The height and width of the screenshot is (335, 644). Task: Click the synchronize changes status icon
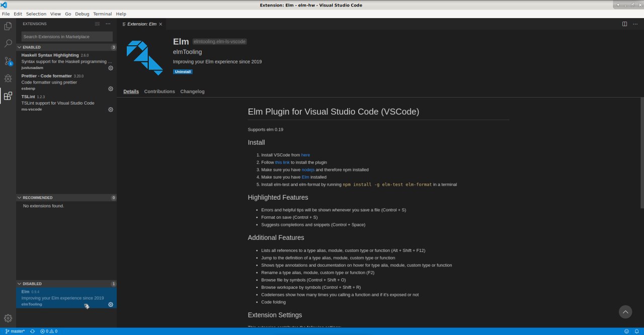pyautogui.click(x=33, y=331)
